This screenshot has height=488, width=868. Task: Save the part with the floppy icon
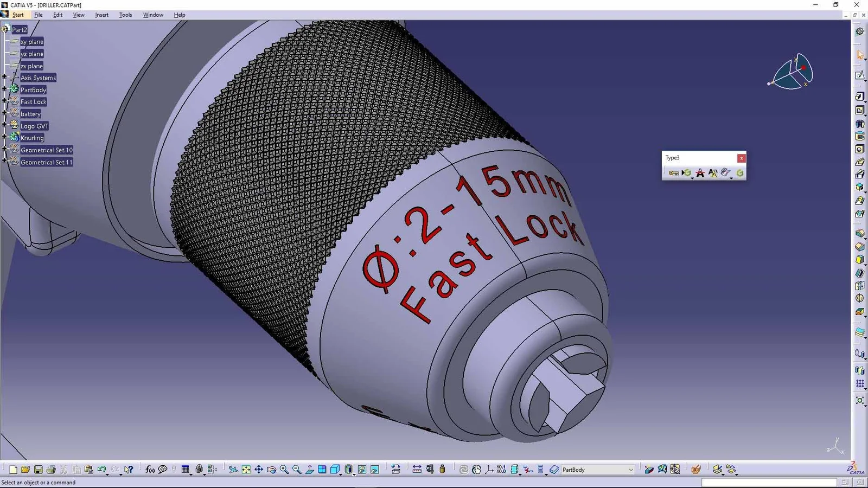coord(38,470)
